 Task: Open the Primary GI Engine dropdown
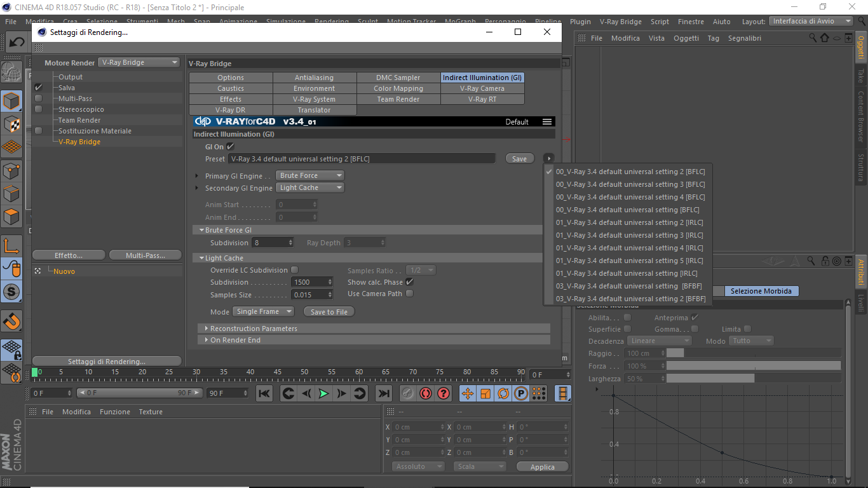pos(310,175)
